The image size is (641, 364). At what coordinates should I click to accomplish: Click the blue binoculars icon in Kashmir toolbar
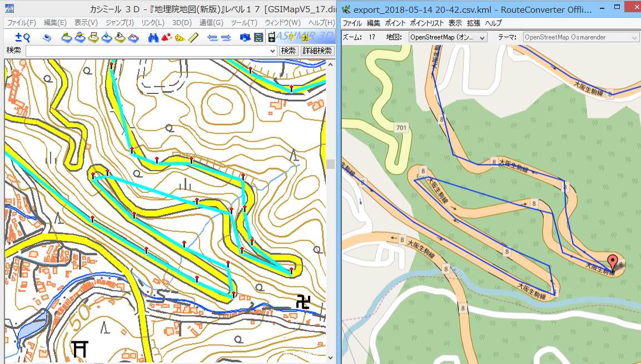click(x=153, y=38)
